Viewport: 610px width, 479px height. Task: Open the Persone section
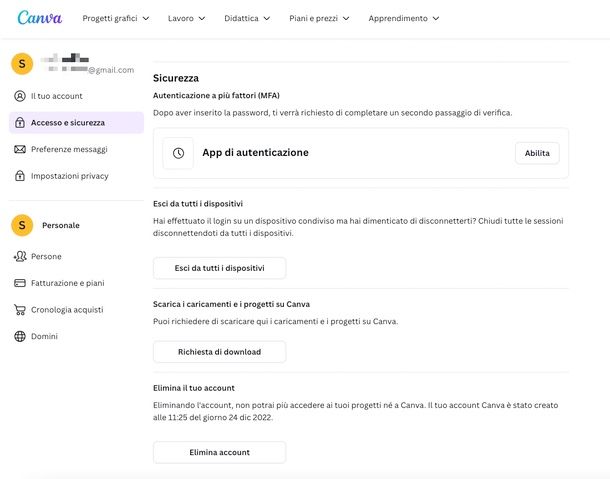[x=76, y=256]
